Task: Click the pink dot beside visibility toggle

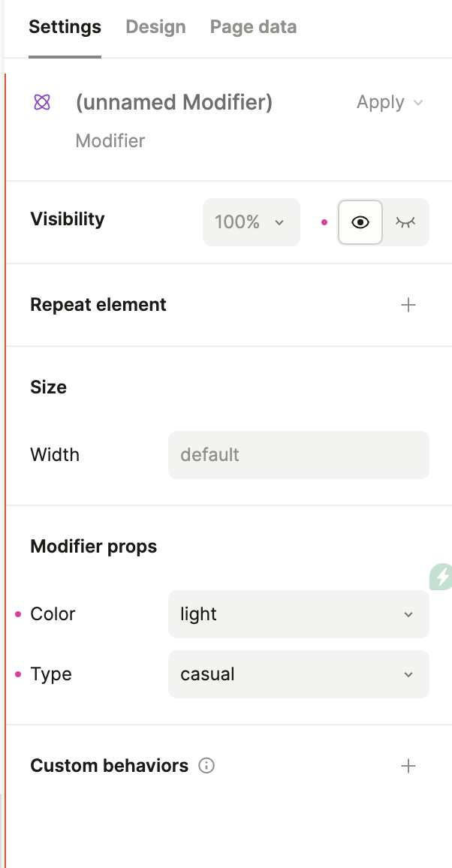Action: coord(324,222)
